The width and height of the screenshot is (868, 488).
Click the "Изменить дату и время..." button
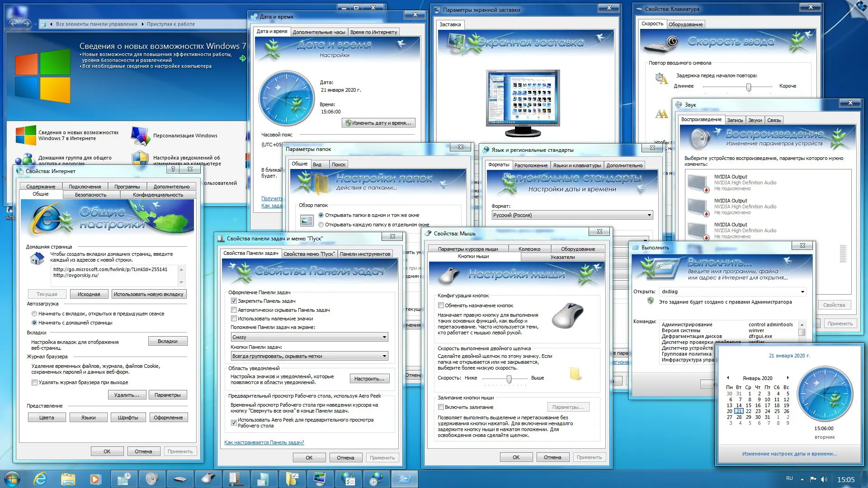click(378, 122)
